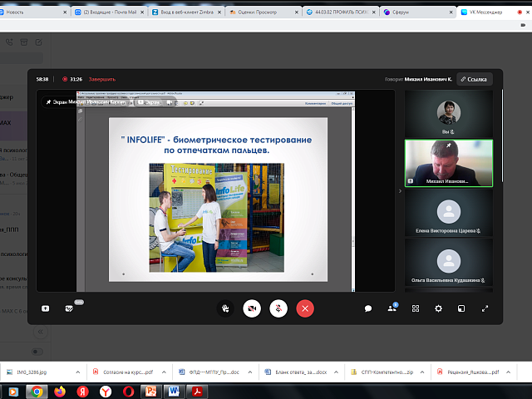
Task: Enter fullscreen mode with arrows icon
Action: [485, 308]
